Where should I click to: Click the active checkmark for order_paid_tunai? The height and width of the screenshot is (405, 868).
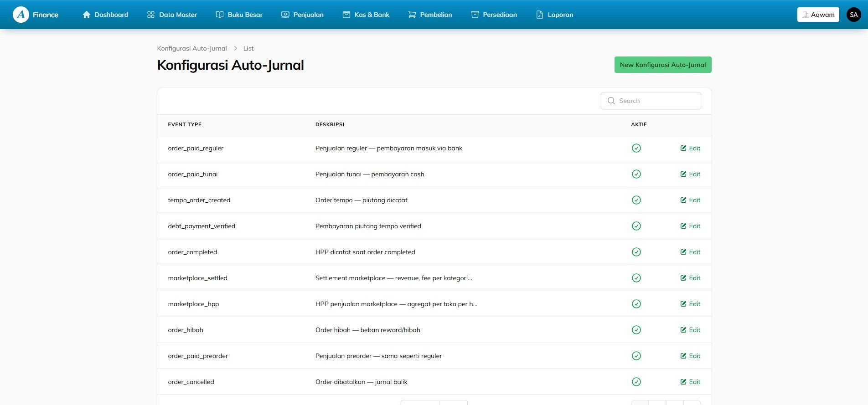tap(636, 174)
